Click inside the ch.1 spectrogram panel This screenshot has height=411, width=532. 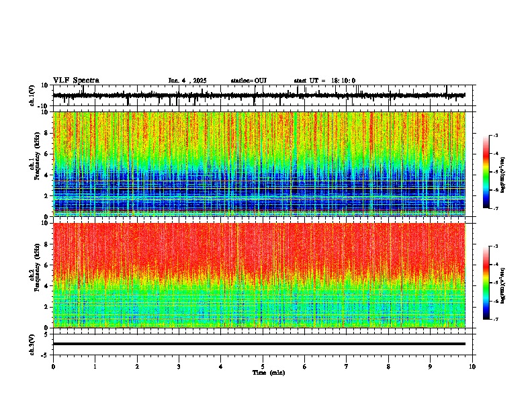(259, 164)
